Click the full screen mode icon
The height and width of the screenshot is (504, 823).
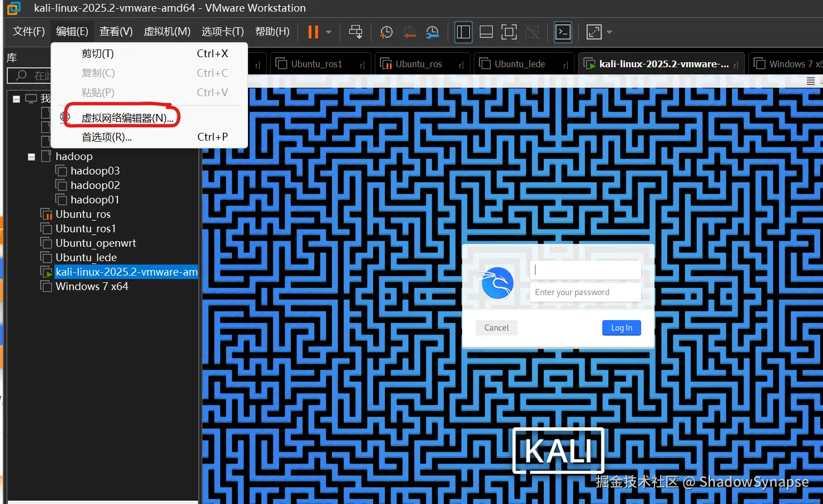(509, 32)
